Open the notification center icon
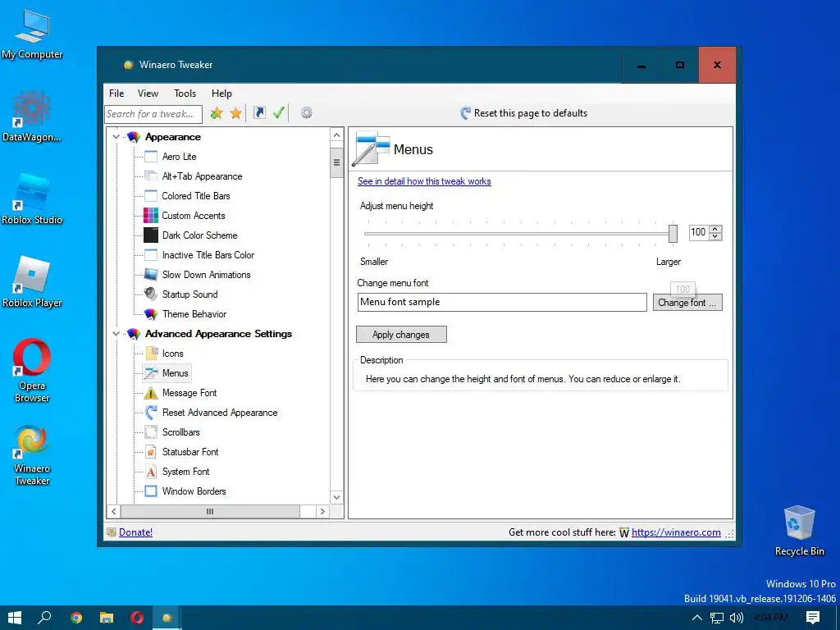Image resolution: width=840 pixels, height=630 pixels. pos(813,618)
